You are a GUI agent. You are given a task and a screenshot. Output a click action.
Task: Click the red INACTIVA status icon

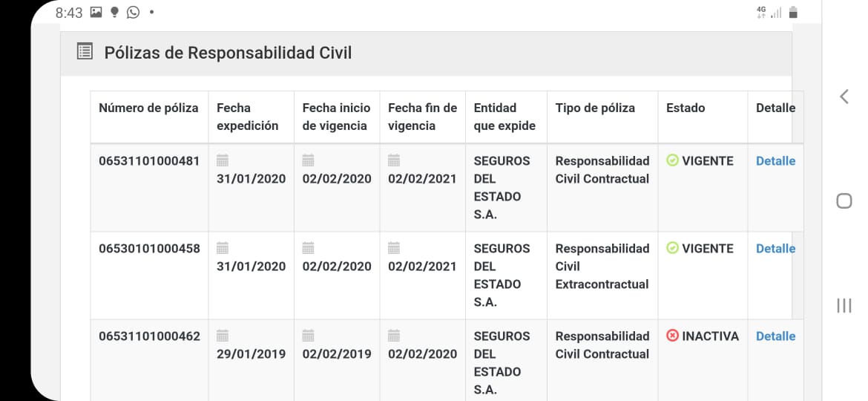[672, 336]
